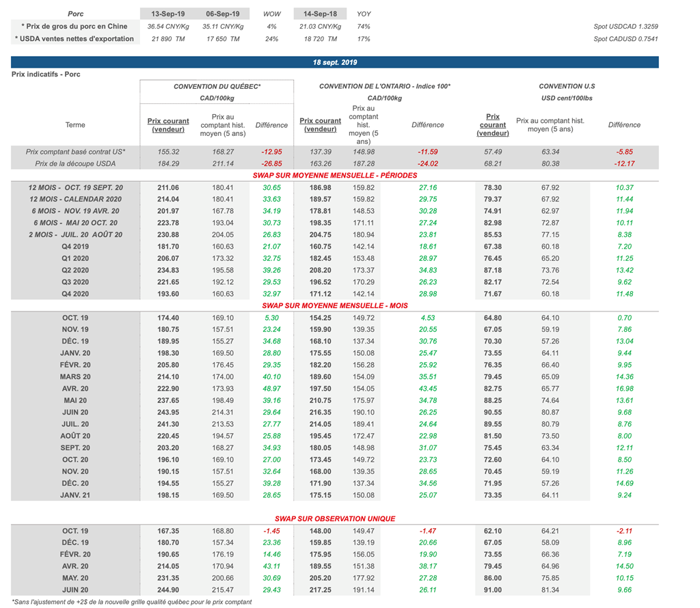Screen dimensions: 700x608
Task: Click underlined "Prix courant (vendeur)" under Québec convention
Action: pyautogui.click(x=169, y=125)
